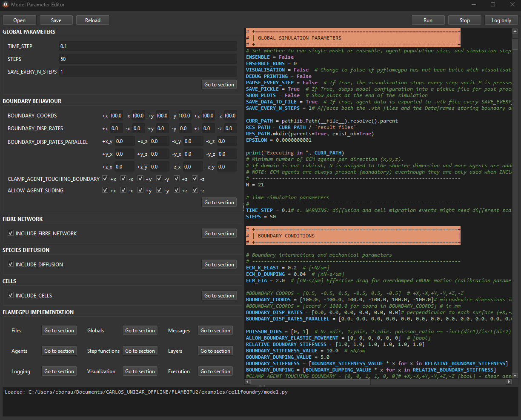
Task: Go to the BOUNDARY BEHAVIOUR section
Action: [x=219, y=202]
